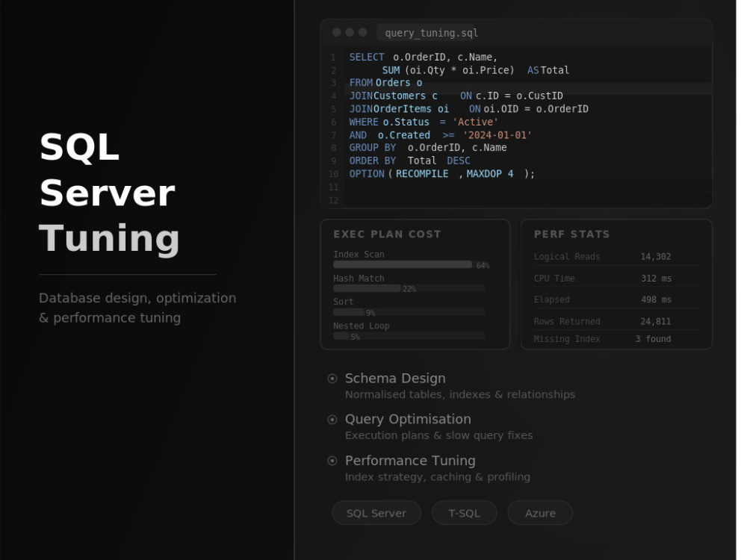Click the Logical Reads value 14,302
Viewport: 747px width, 560px height.
tap(656, 257)
